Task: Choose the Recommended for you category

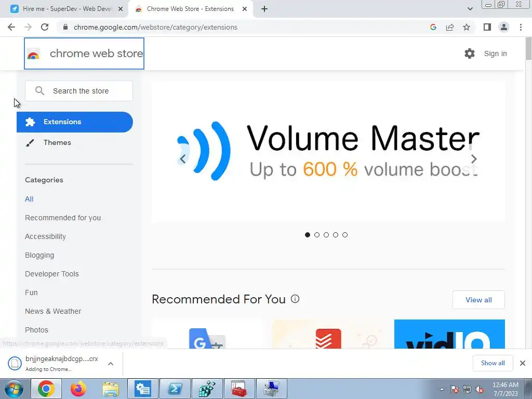Action: point(63,218)
